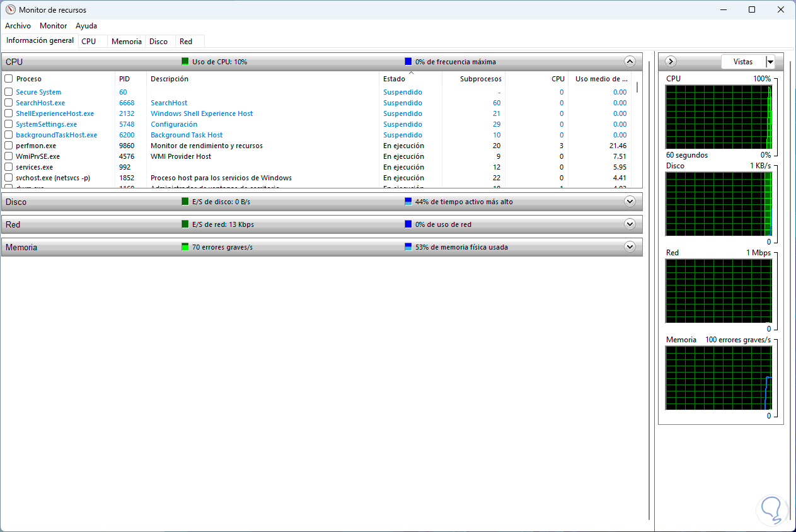
Task: Click the Disco section header label
Action: pos(16,202)
